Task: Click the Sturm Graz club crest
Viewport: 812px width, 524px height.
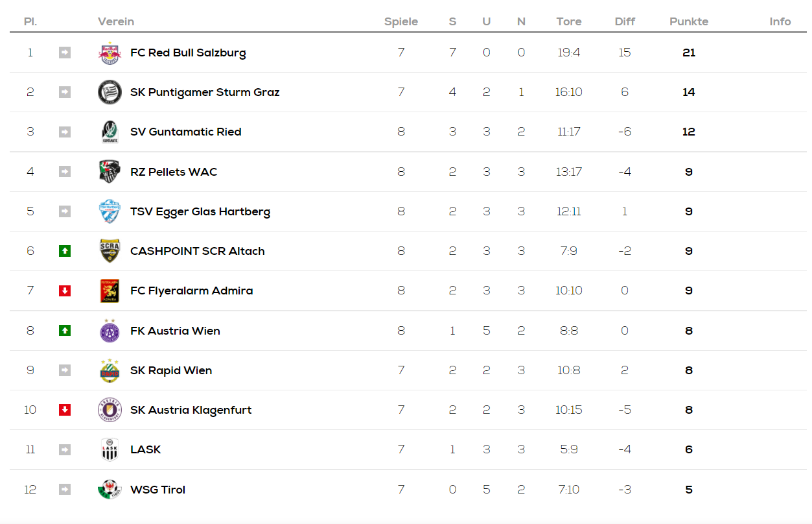Action: 110,92
